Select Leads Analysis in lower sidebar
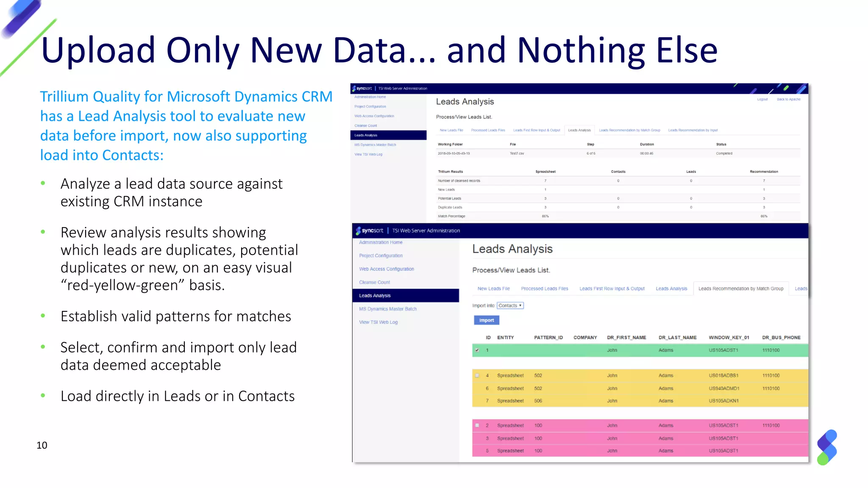This screenshot has width=868, height=488. coord(406,296)
